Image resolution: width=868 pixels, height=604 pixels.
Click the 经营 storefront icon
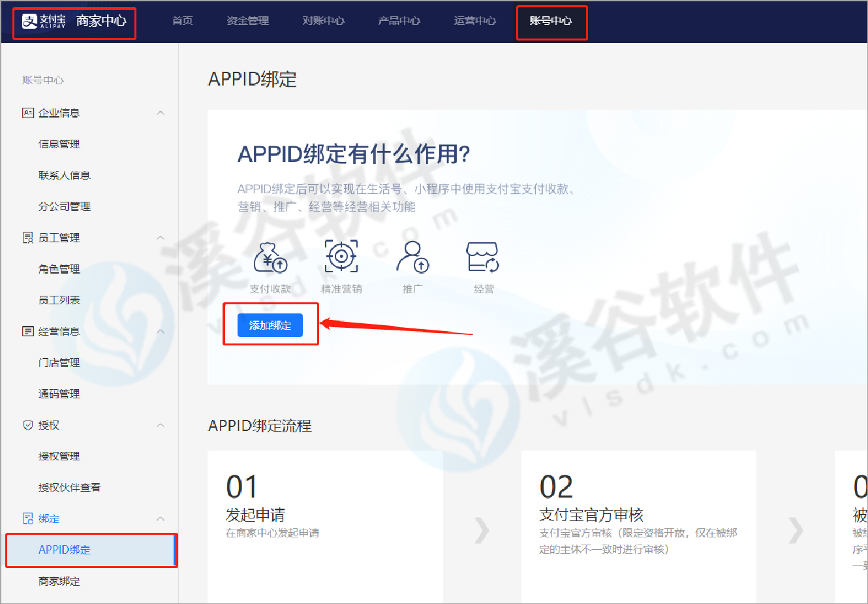[x=483, y=257]
